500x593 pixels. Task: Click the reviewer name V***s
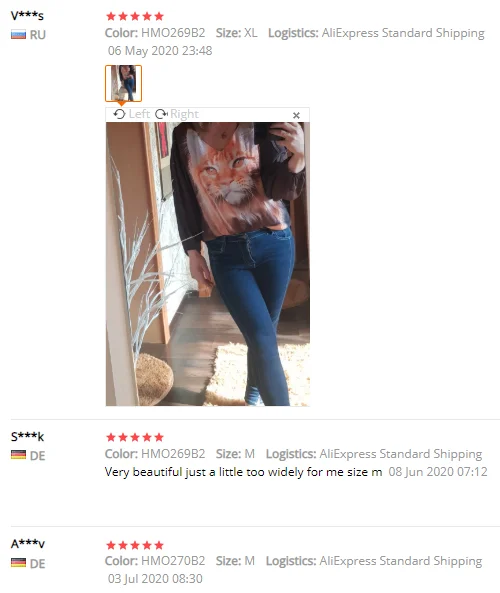[x=27, y=16]
